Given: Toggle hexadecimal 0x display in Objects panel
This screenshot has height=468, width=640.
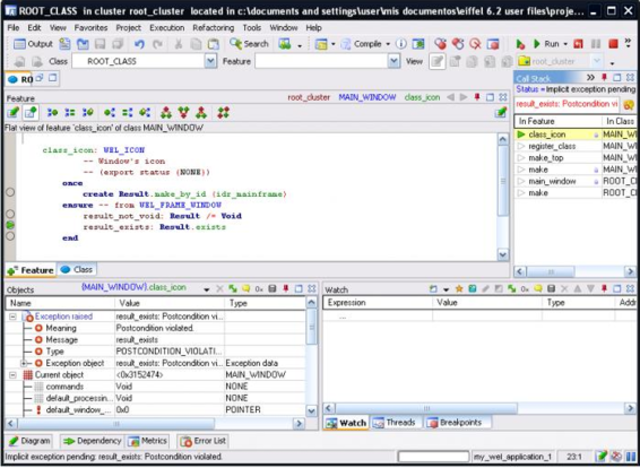Looking at the screenshot, I should 259,289.
